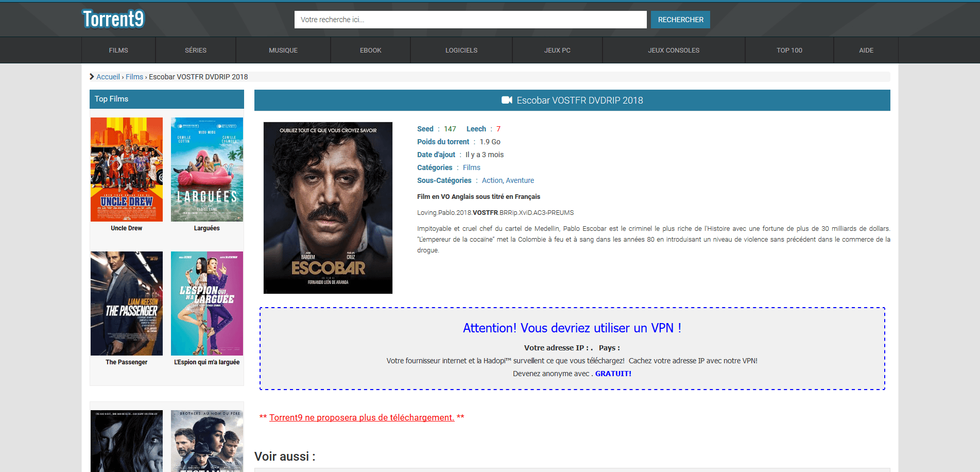This screenshot has width=980, height=472.
Task: Open the JEUX PC menu
Action: tap(557, 50)
